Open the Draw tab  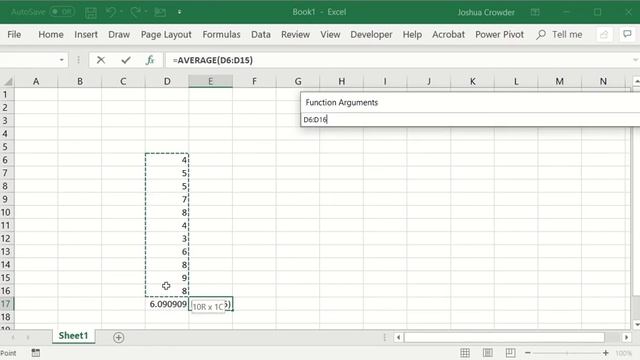pos(119,35)
